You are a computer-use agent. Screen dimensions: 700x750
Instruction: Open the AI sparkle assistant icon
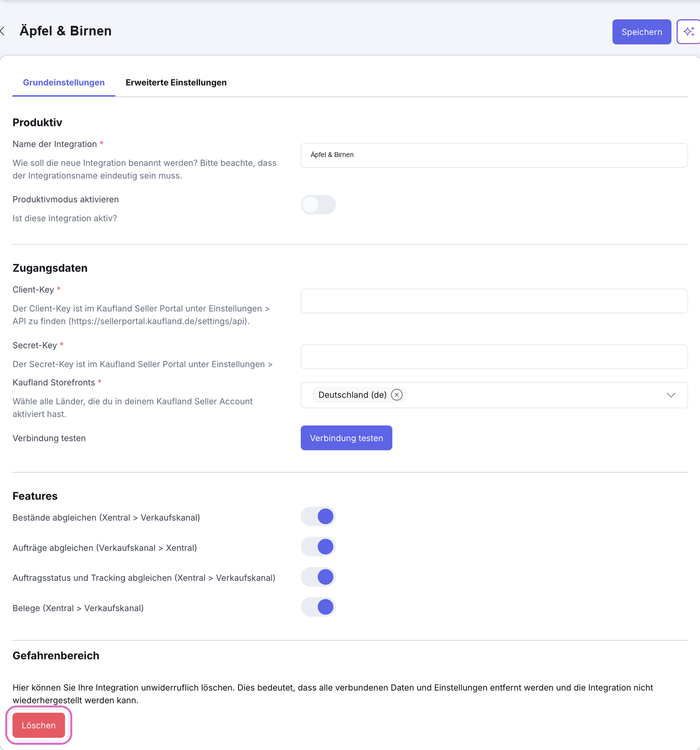tap(689, 32)
